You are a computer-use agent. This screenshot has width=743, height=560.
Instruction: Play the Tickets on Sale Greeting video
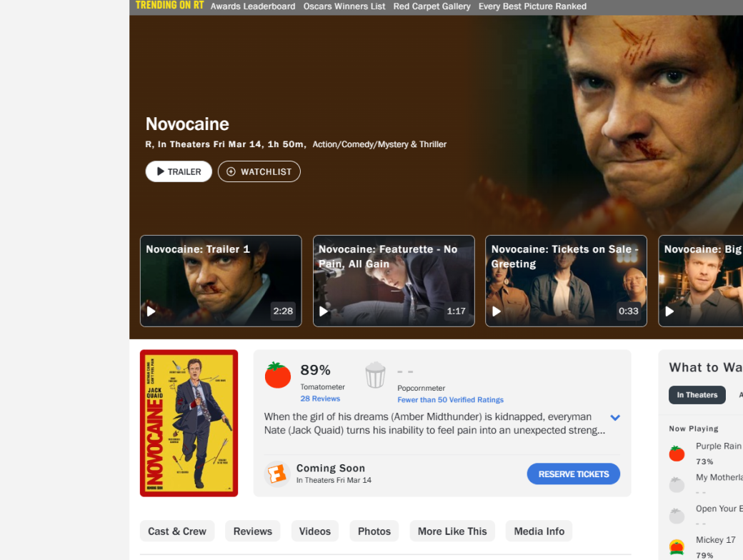[x=567, y=281]
